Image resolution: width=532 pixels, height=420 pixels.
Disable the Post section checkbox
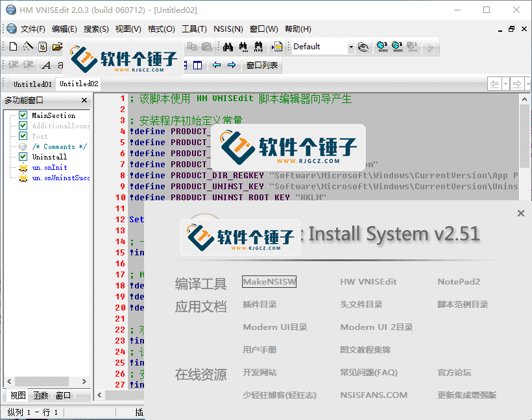pyautogui.click(x=23, y=135)
